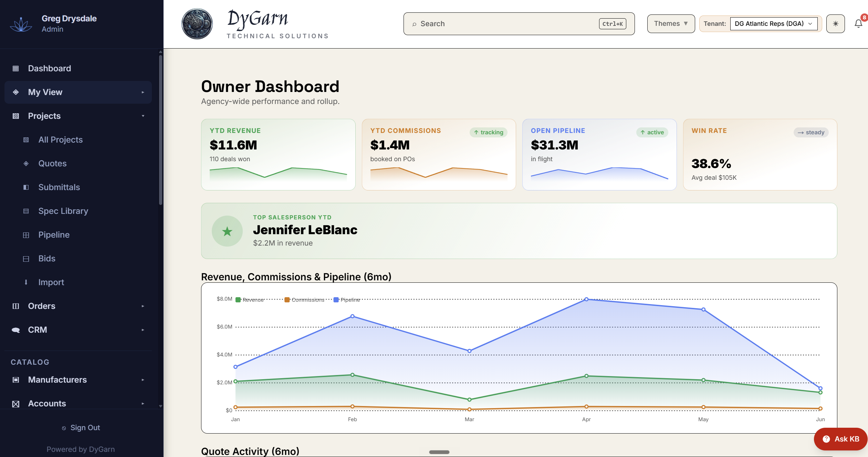The image size is (868, 457).
Task: Click the Pipeline grid icon
Action: [x=26, y=235]
